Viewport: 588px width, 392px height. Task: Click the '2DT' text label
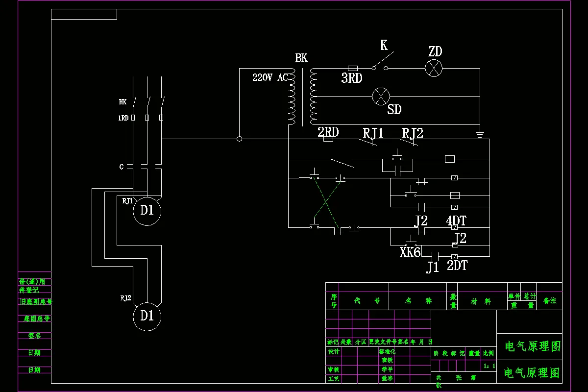(457, 265)
